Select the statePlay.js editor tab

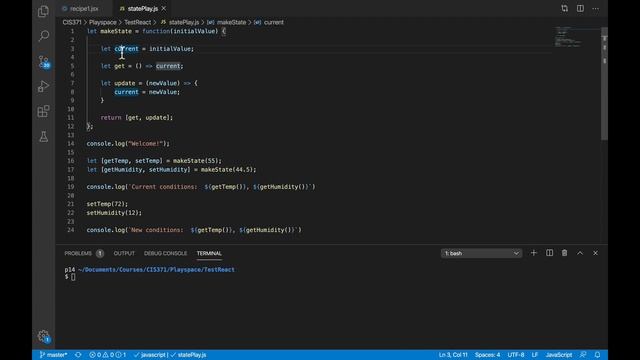[142, 9]
